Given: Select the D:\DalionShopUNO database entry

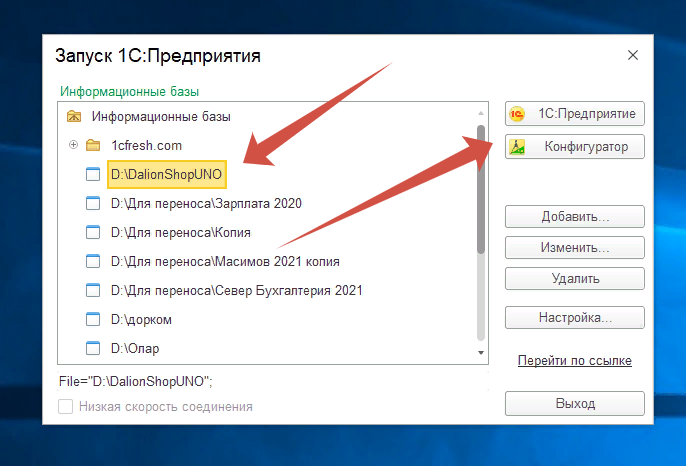Looking at the screenshot, I should 167,175.
